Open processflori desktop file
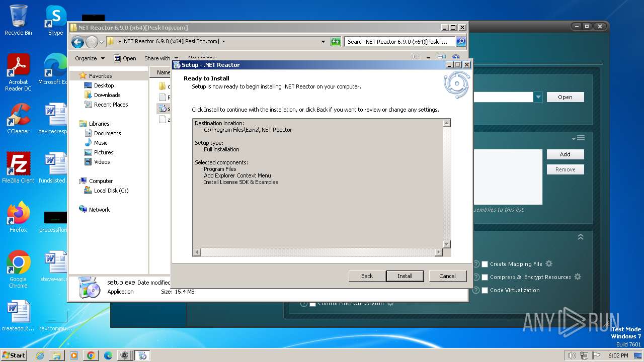The width and height of the screenshot is (644, 362). point(54,221)
